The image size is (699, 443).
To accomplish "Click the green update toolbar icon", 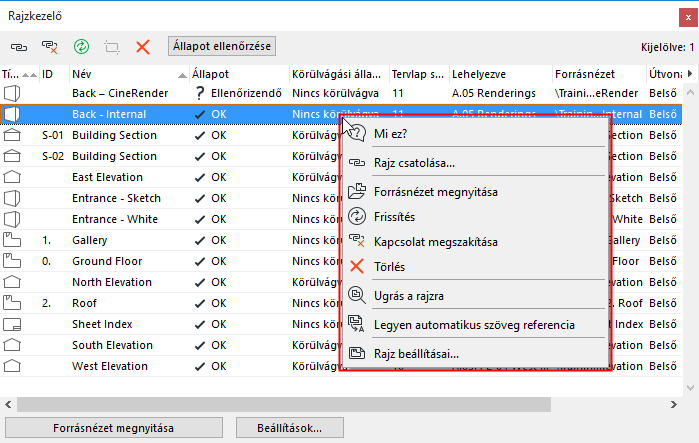I will click(81, 46).
